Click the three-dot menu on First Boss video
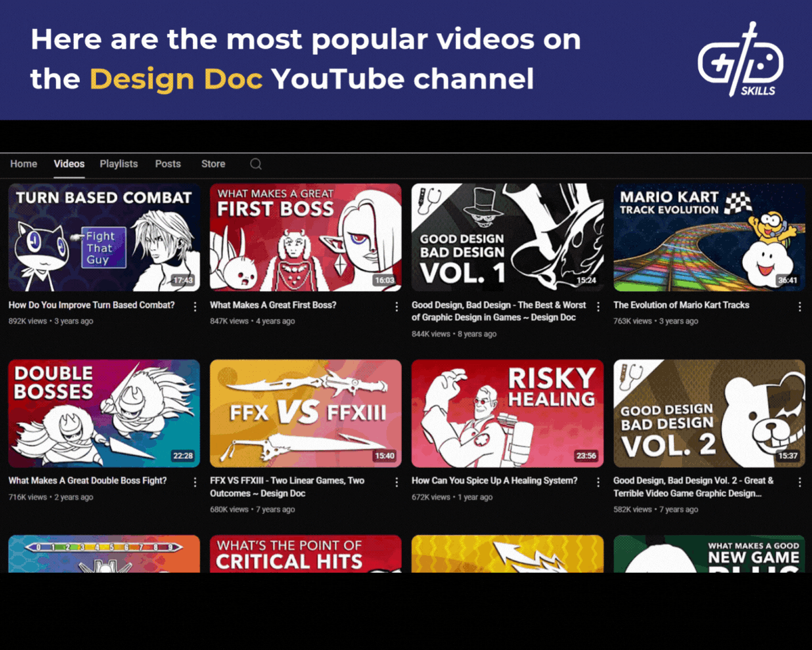 (x=397, y=307)
